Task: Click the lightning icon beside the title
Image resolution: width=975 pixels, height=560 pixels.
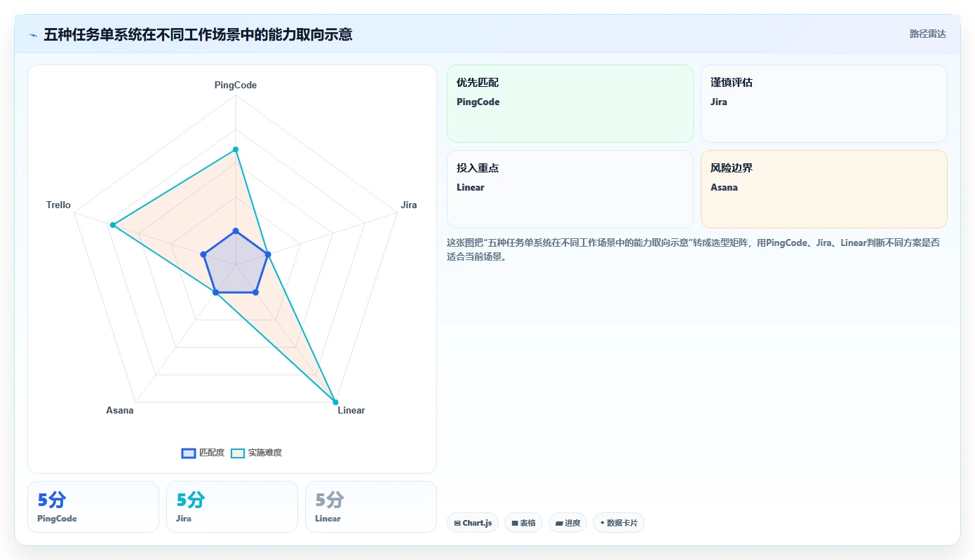Action: pyautogui.click(x=33, y=34)
